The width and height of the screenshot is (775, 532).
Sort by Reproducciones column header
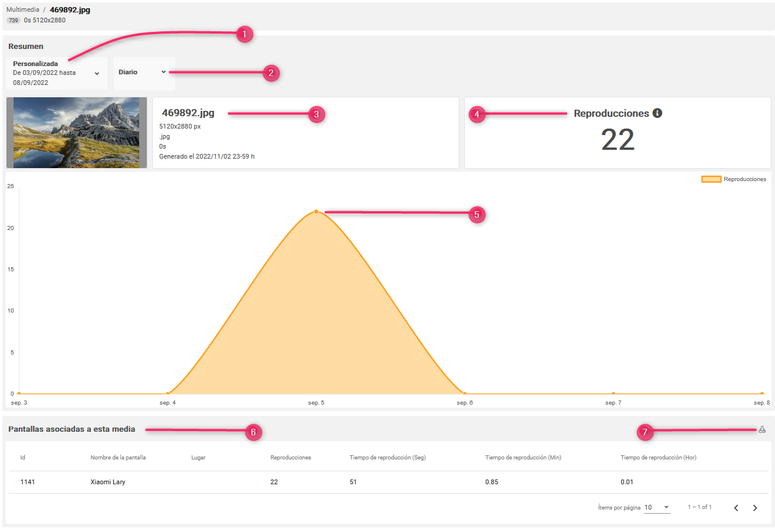coord(290,458)
